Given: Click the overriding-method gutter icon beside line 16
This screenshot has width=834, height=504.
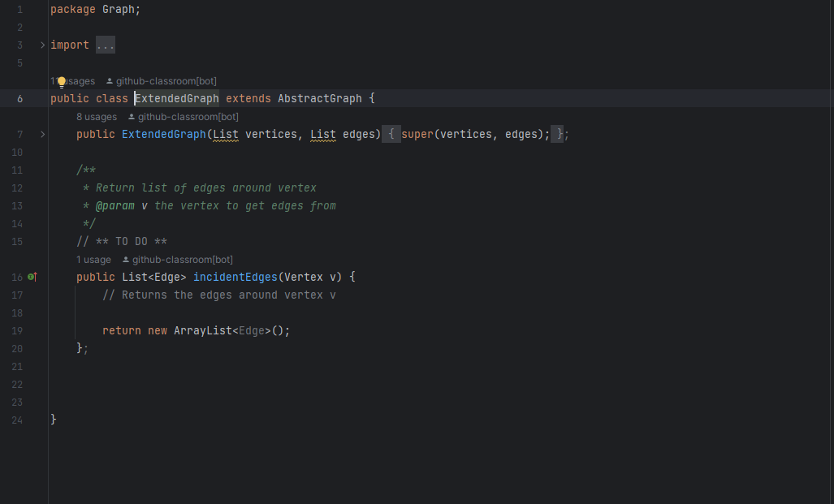Looking at the screenshot, I should 31,277.
